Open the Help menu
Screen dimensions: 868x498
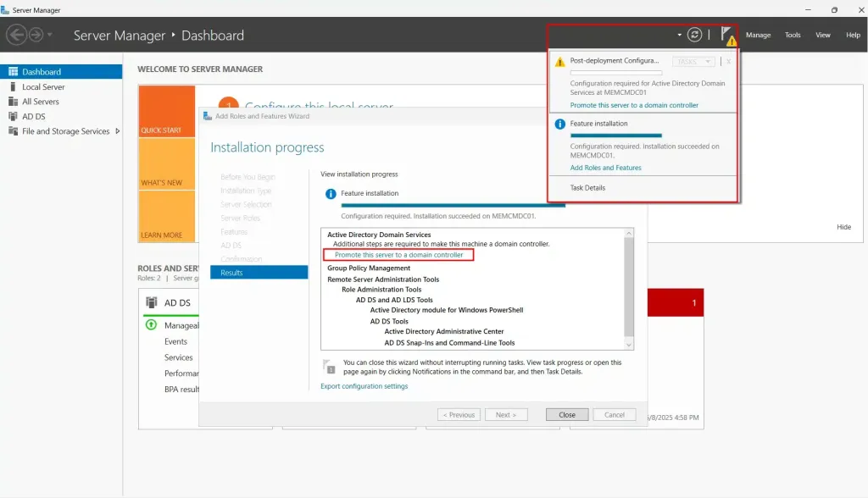pyautogui.click(x=853, y=35)
